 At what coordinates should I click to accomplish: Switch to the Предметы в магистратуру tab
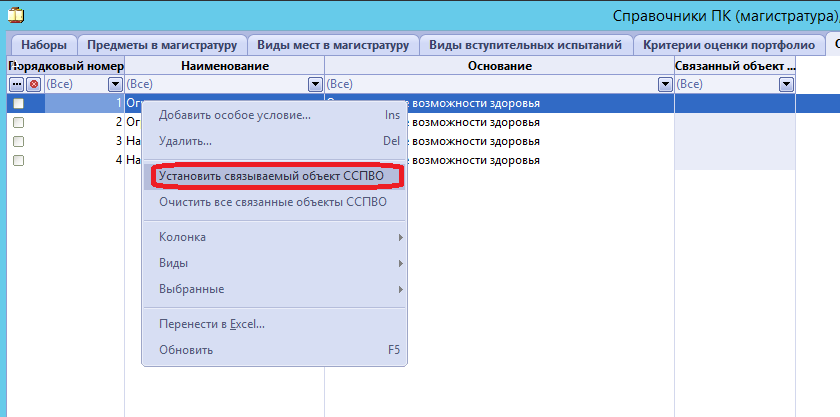162,45
